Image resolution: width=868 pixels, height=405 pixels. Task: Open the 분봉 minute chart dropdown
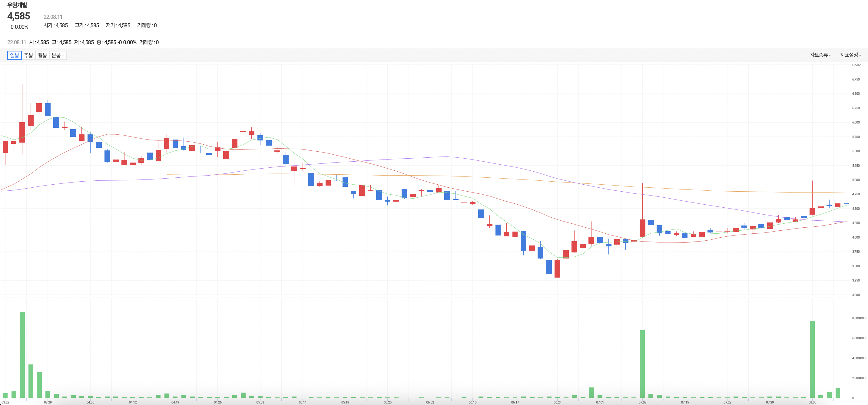(58, 56)
